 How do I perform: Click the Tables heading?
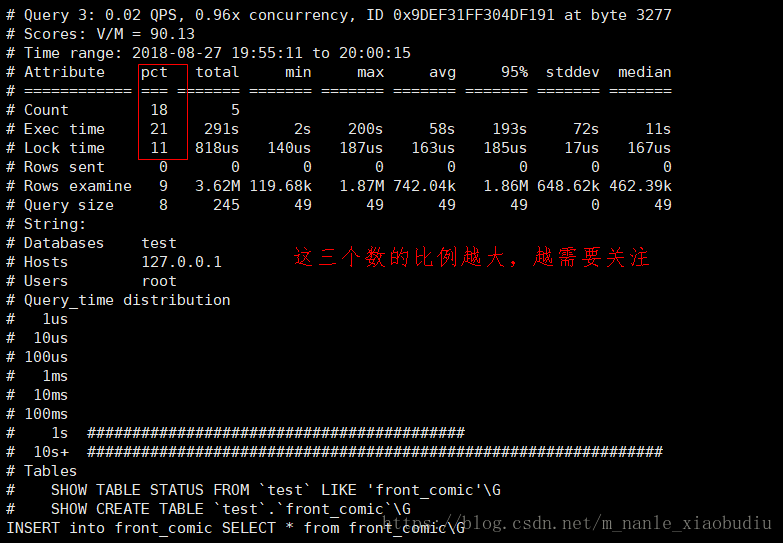click(50, 471)
